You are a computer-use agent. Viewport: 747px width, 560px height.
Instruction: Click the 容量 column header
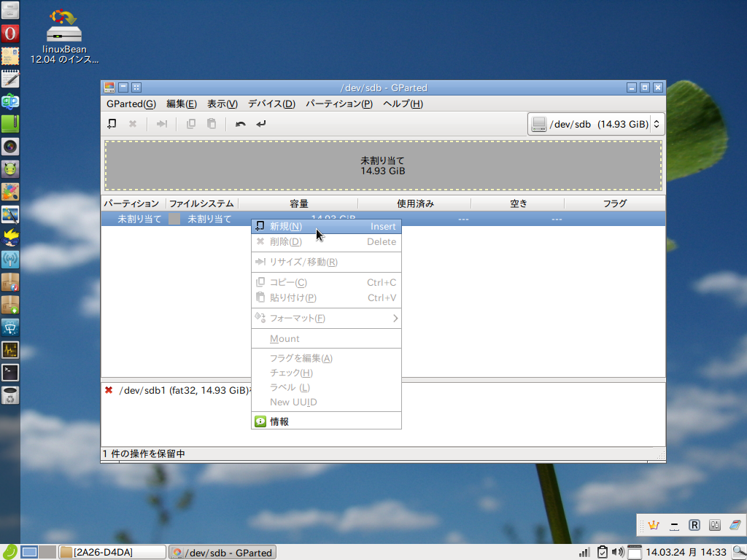point(298,203)
